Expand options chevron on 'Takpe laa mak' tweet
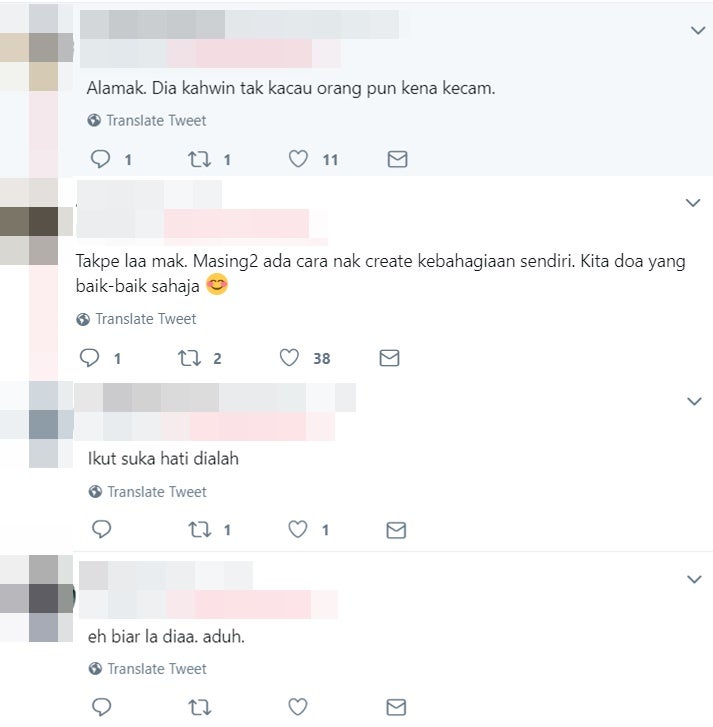Viewport: 713px width, 727px height. point(693,203)
